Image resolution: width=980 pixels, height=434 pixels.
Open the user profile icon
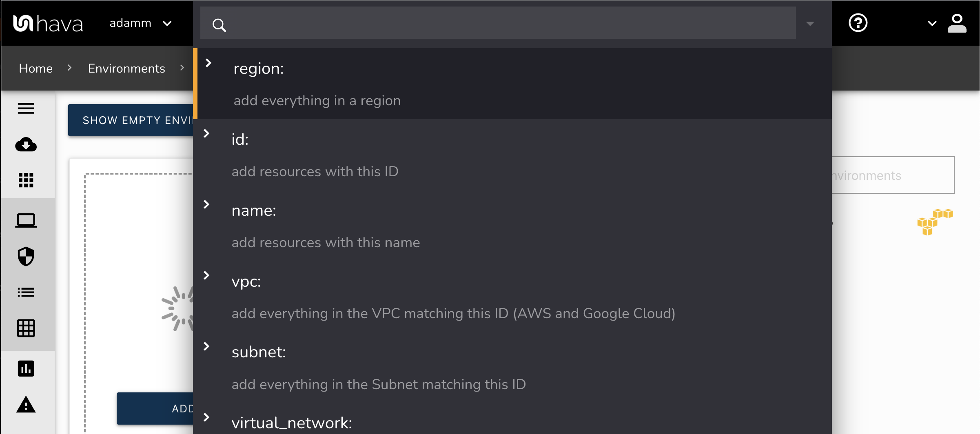(x=958, y=23)
